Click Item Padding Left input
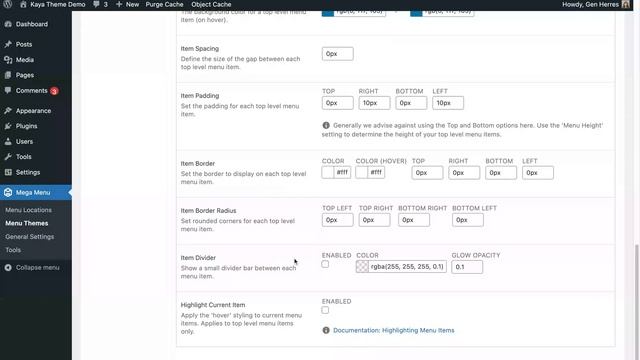 [448, 103]
